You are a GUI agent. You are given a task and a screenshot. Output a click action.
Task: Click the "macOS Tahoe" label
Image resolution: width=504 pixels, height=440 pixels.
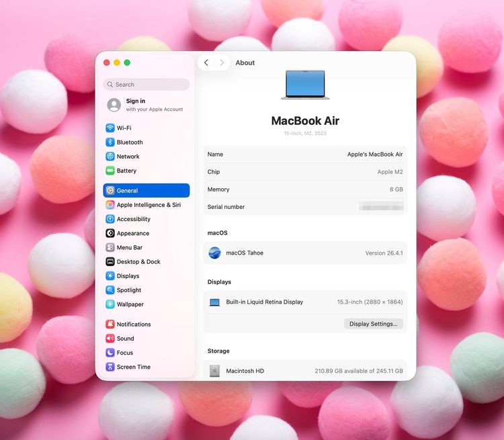tap(245, 253)
